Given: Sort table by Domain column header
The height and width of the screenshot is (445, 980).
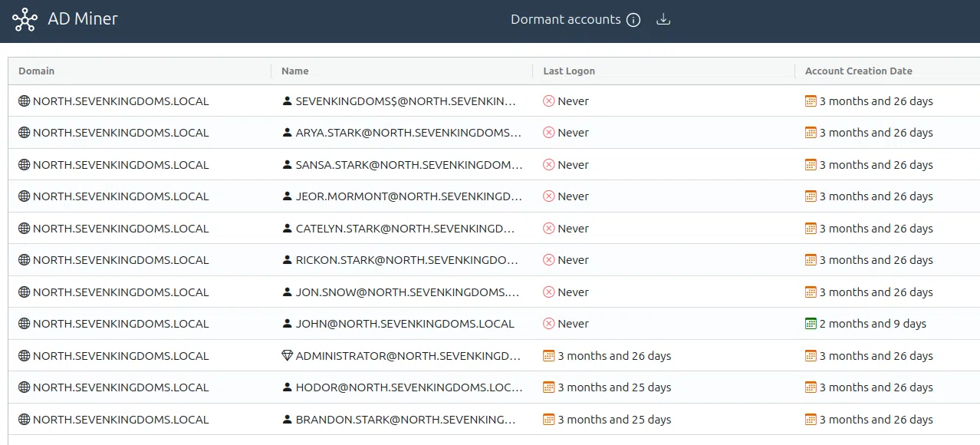Looking at the screenshot, I should point(37,71).
